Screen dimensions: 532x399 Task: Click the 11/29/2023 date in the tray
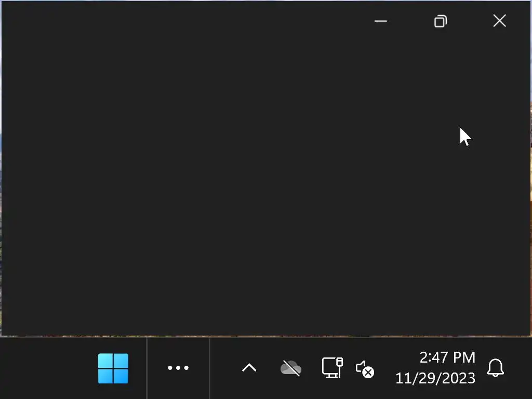435,378
